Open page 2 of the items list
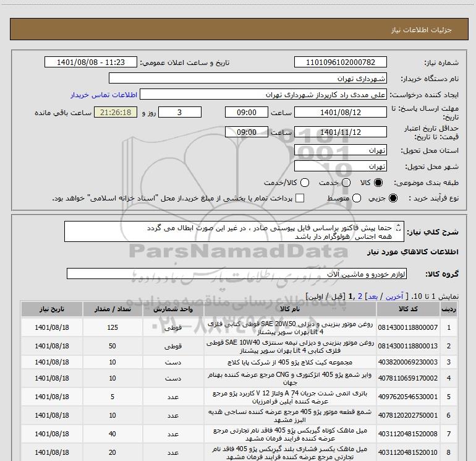 tap(360, 296)
